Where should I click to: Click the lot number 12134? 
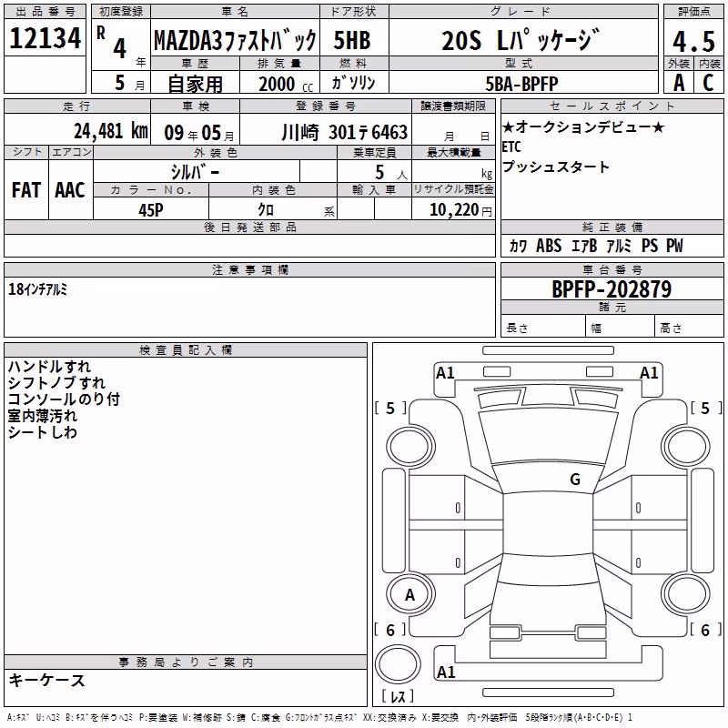(x=45, y=38)
